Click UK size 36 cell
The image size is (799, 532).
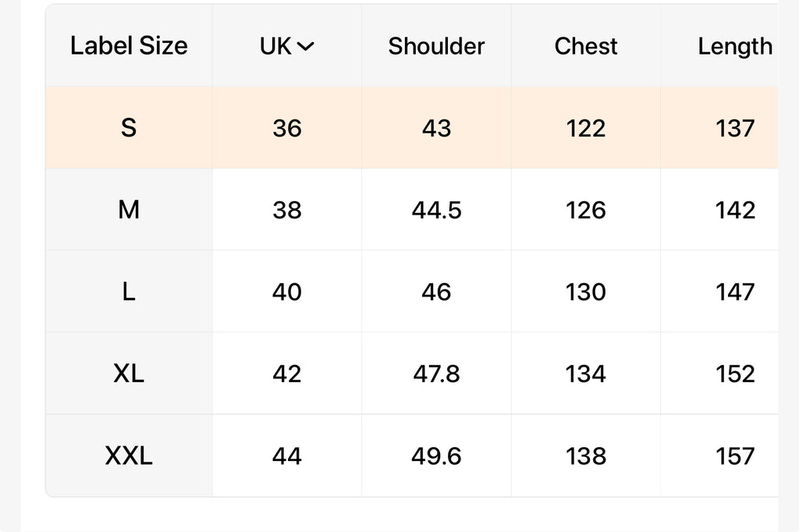tap(287, 127)
